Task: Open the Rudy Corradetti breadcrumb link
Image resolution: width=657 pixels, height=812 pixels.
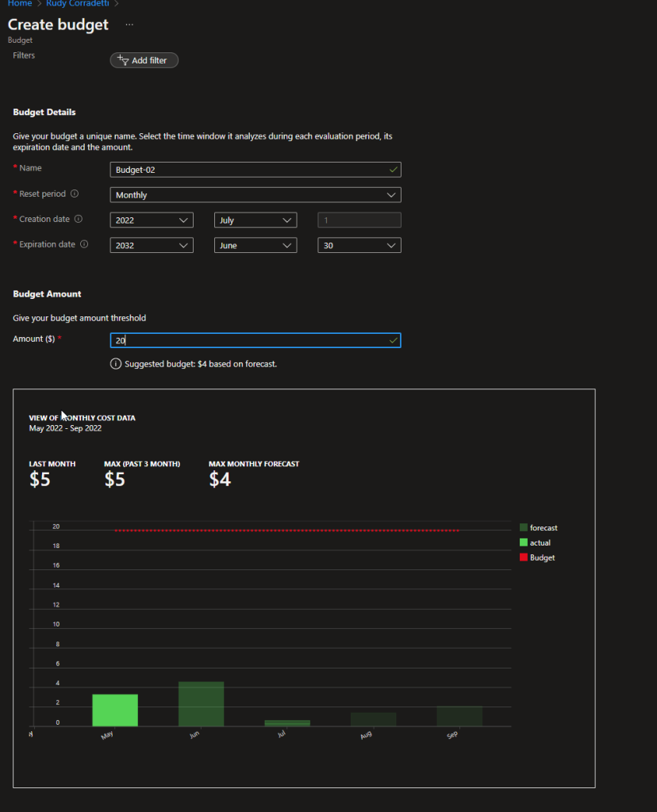Action: pos(77,4)
